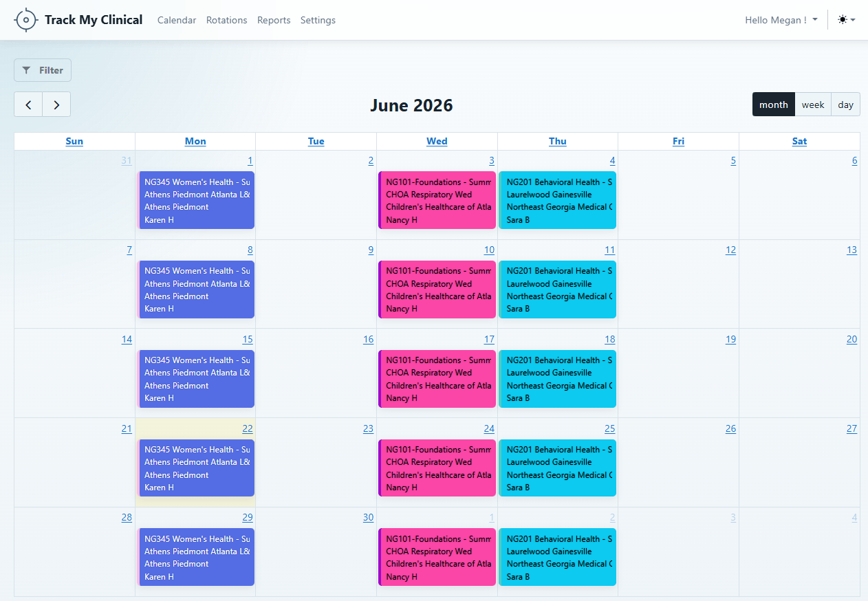The image size is (868, 601).
Task: Open the NG201 Behavioral Health event on June 18
Action: coord(558,379)
